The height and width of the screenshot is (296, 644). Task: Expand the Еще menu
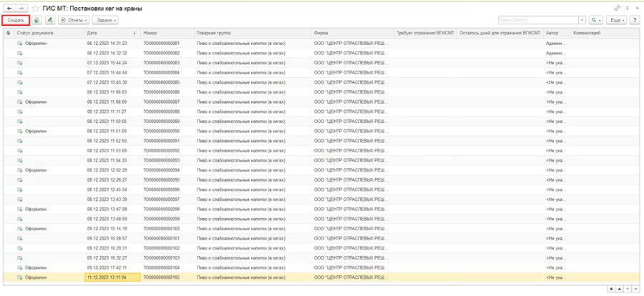pyautogui.click(x=618, y=20)
